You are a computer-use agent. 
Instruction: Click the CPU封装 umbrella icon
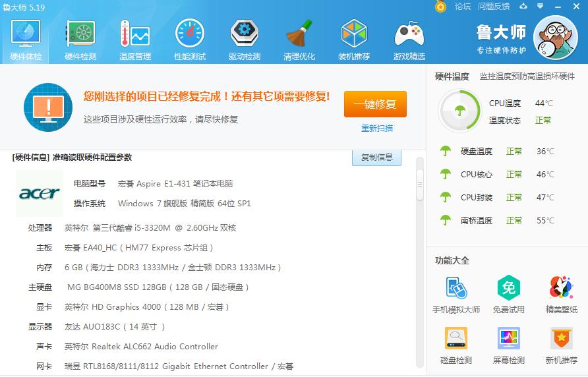point(446,197)
